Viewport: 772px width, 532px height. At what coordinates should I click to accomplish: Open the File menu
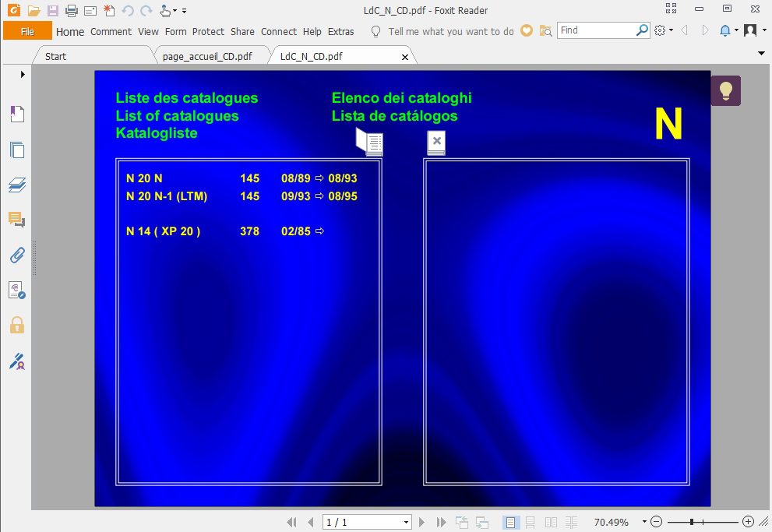(27, 31)
